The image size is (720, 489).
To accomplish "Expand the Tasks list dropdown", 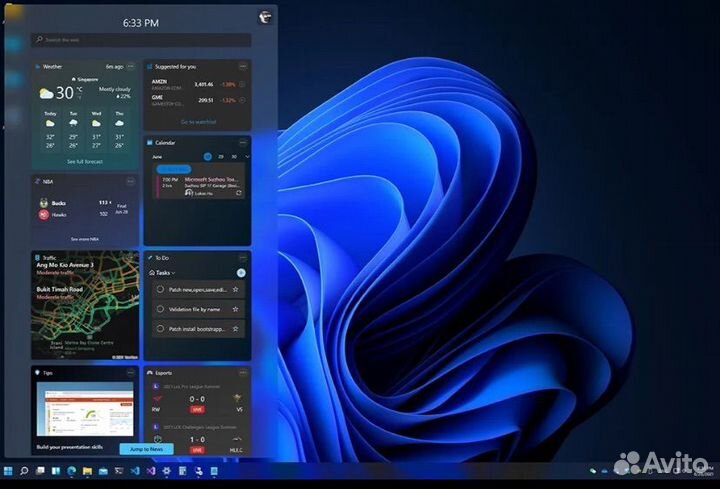I will coord(162,273).
